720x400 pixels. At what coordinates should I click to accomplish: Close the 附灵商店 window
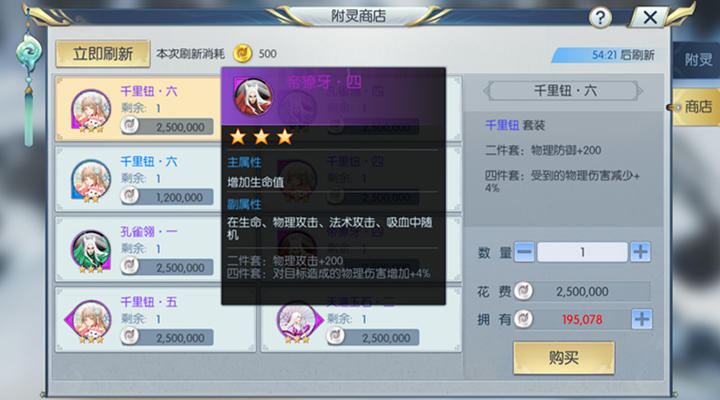click(x=650, y=18)
